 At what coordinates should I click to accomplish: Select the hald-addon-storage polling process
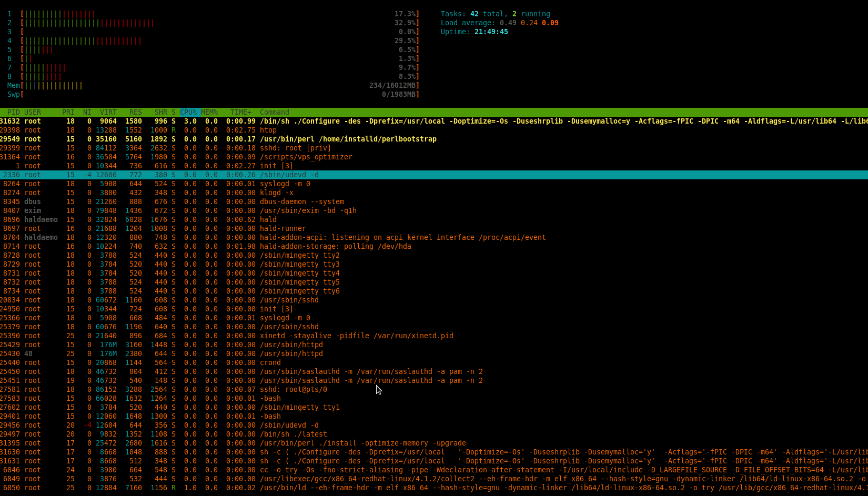pyautogui.click(x=335, y=246)
